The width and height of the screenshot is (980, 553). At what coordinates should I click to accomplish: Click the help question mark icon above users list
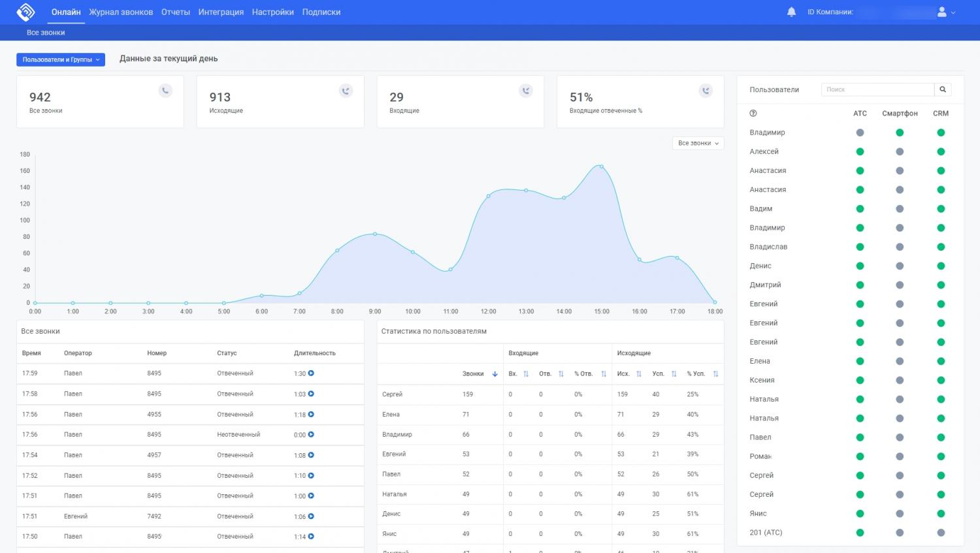pos(753,114)
